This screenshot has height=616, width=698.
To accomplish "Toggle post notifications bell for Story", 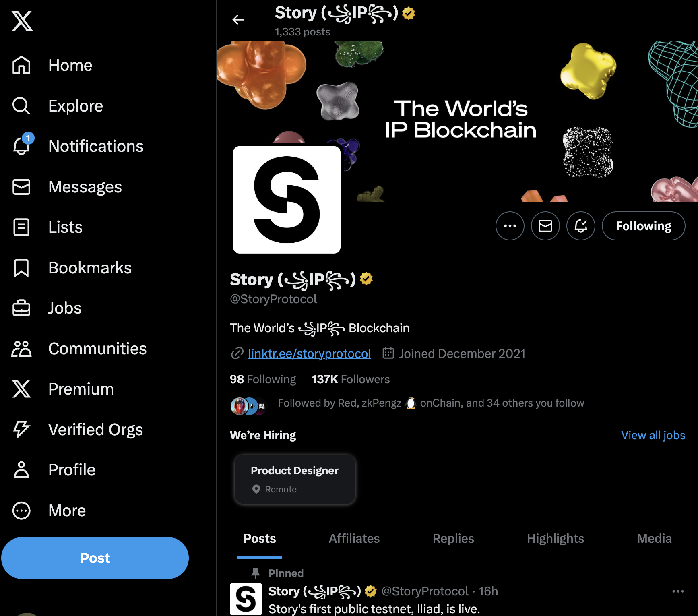I will point(581,226).
